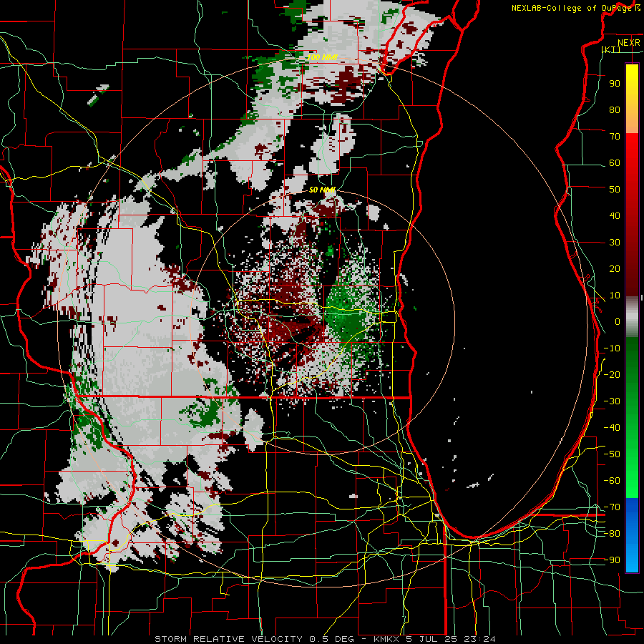
Task: Click the NEXR label above the scale
Action: [629, 43]
